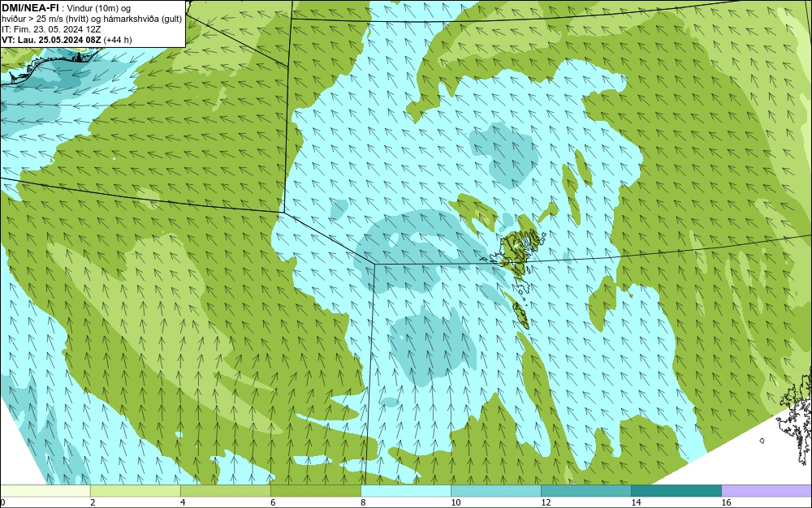Click the 2–4 m/s legend color swatch

point(135,490)
